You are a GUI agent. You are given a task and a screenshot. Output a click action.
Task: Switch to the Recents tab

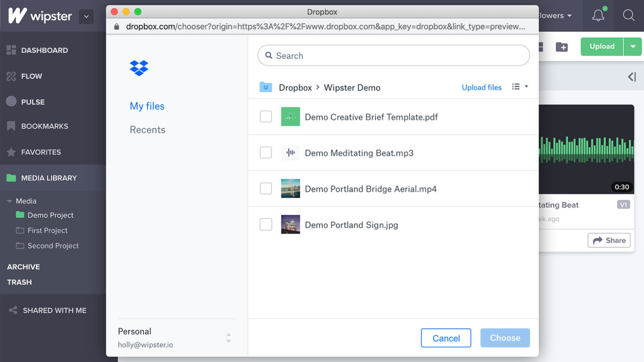point(148,130)
